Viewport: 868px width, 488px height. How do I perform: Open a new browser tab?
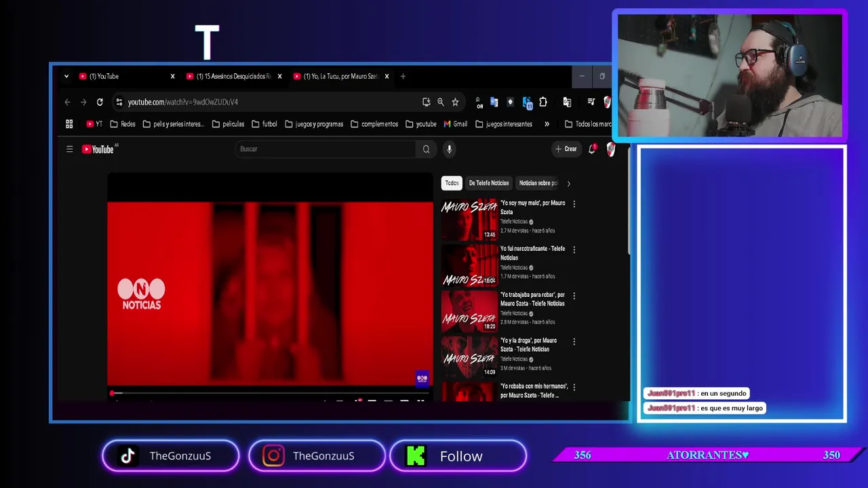403,77
